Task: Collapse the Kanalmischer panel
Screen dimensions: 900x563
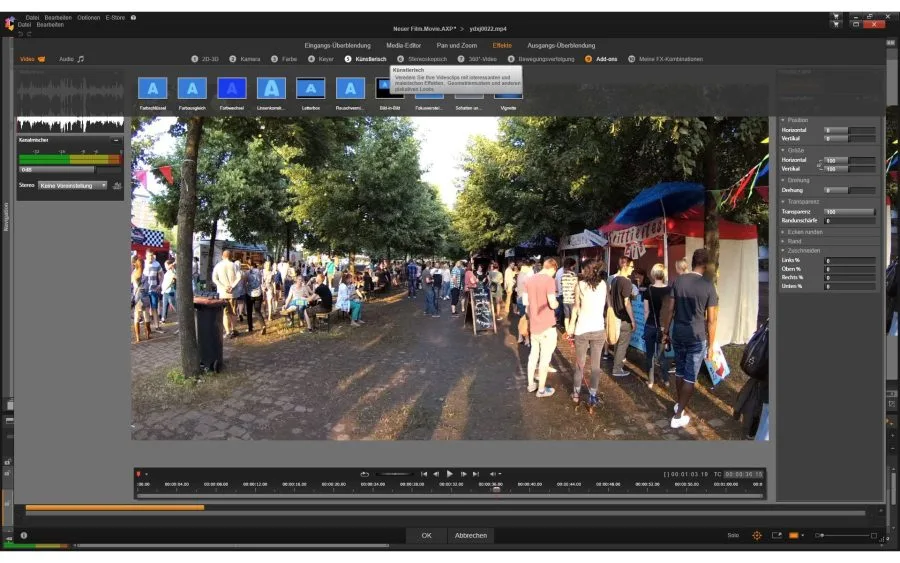Action: (x=116, y=140)
